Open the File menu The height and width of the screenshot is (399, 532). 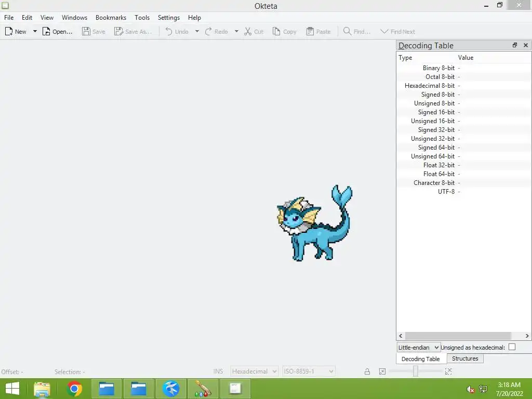point(9,17)
